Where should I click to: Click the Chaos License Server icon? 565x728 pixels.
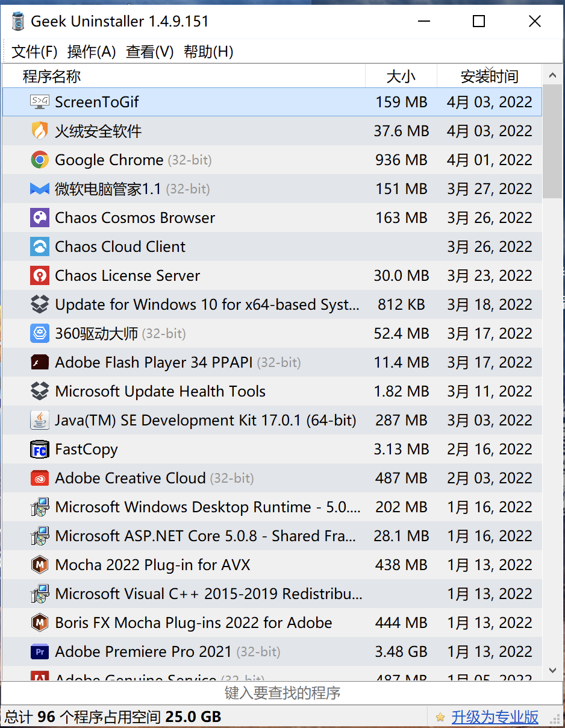click(40, 275)
